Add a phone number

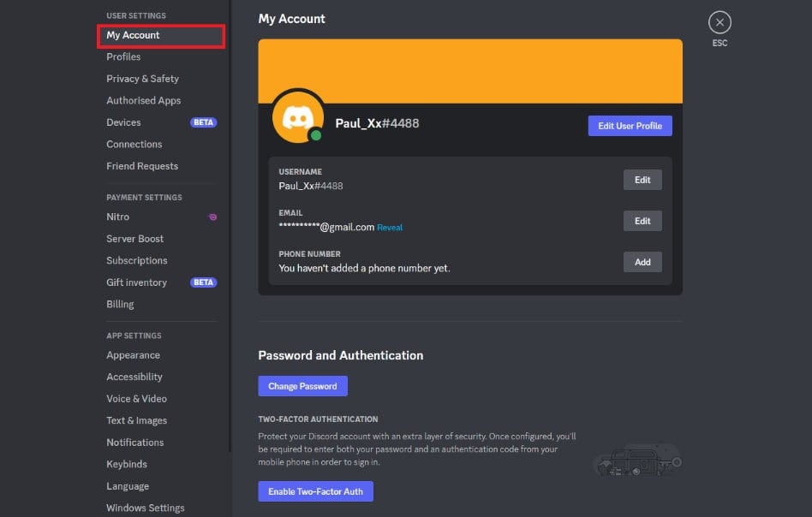coord(642,262)
